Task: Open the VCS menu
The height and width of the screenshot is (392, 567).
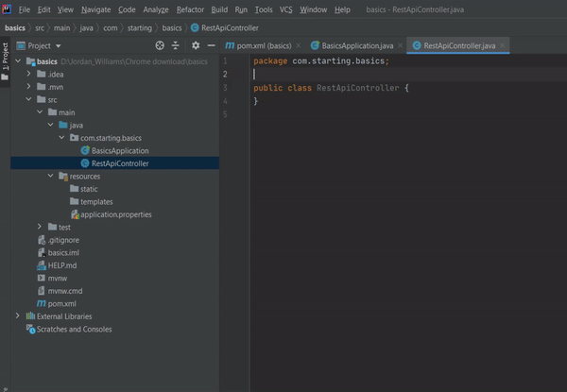Action: click(285, 9)
